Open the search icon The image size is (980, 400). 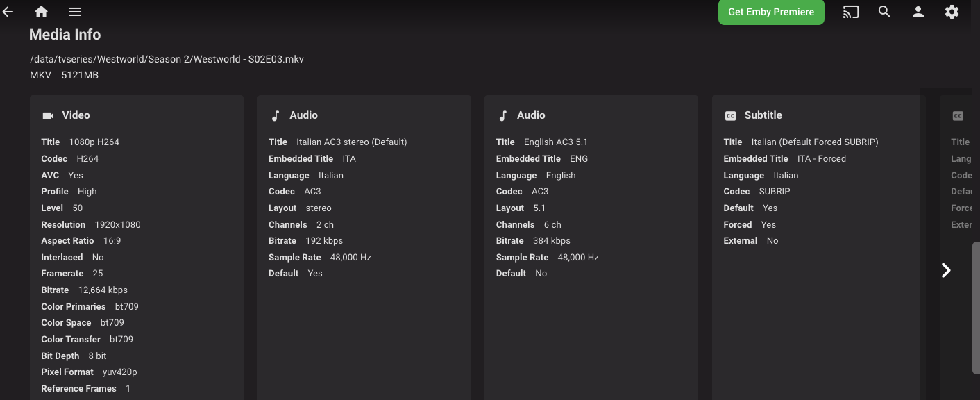click(884, 12)
